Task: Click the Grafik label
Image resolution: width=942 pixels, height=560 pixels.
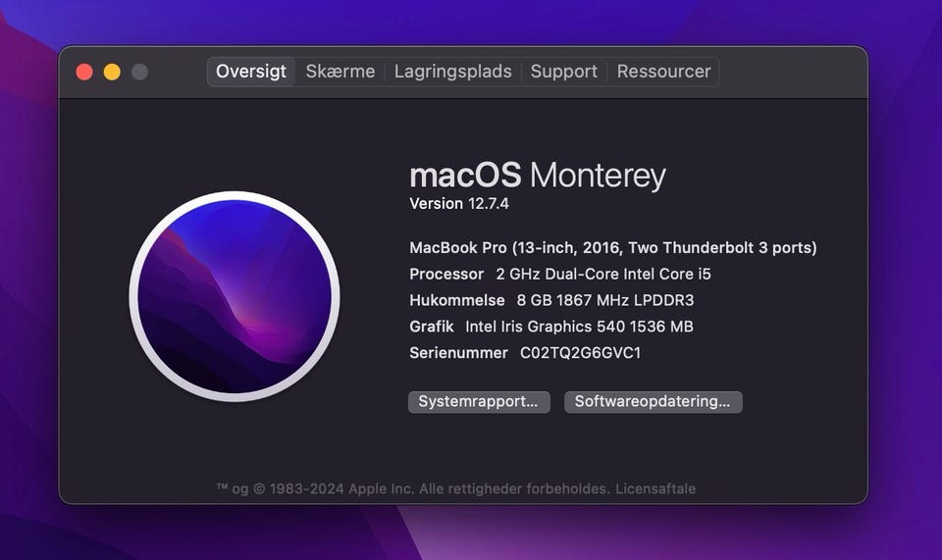Action: pos(432,327)
